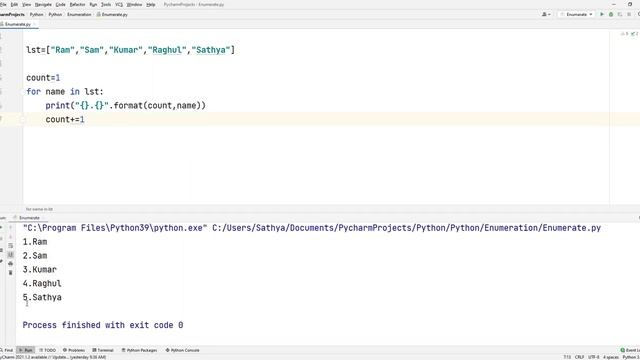This screenshot has height=360, width=640.
Task: Open the Navigate menu
Action: [43, 4]
